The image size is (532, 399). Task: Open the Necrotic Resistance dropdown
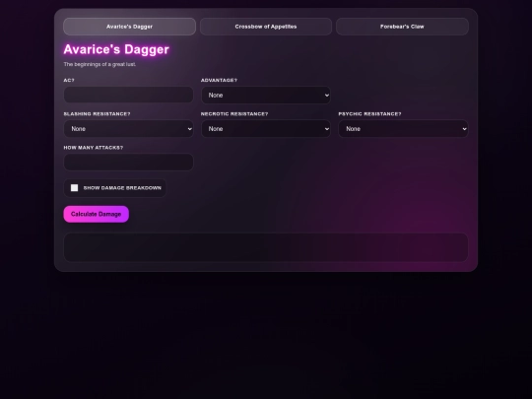266,129
